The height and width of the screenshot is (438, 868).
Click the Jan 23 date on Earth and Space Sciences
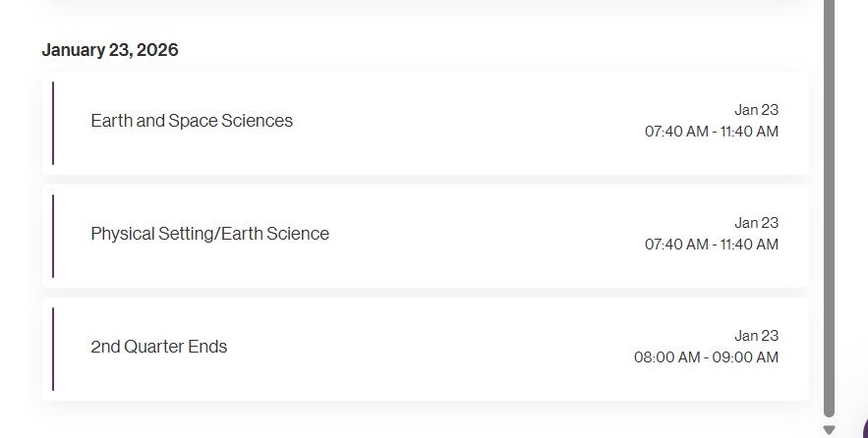[756, 110]
